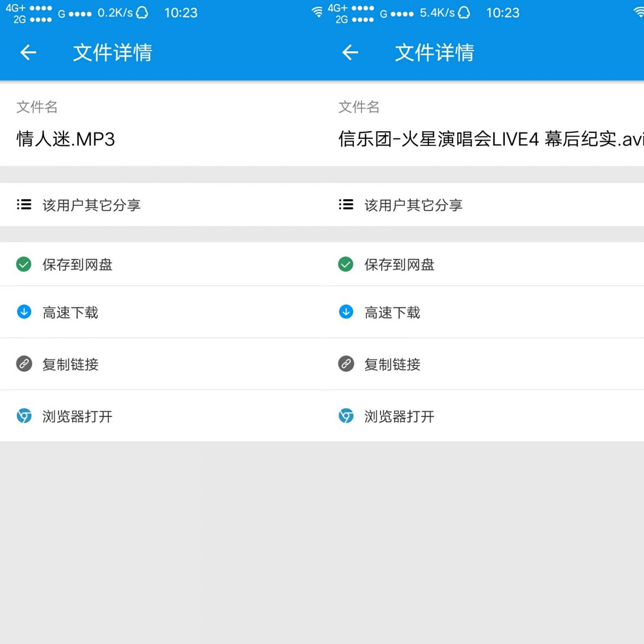Tap link icon for 复制链接 on right screen
The width and height of the screenshot is (644, 644).
point(346,364)
